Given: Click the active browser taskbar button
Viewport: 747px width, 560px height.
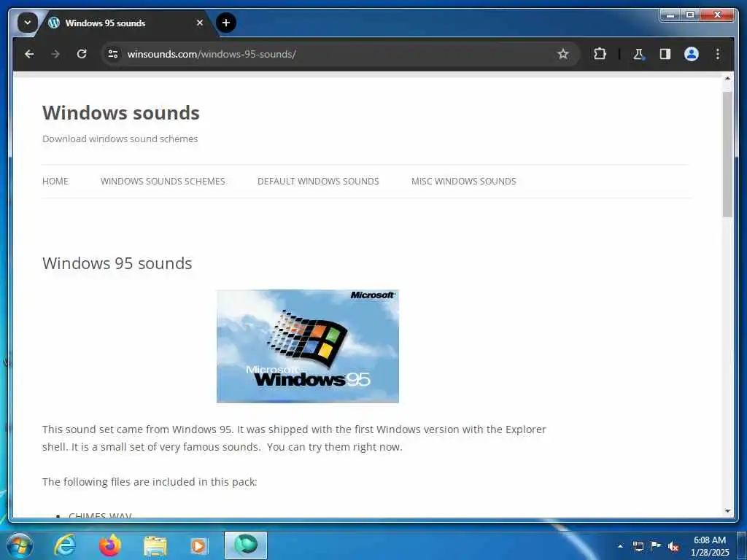Looking at the screenshot, I should [246, 545].
